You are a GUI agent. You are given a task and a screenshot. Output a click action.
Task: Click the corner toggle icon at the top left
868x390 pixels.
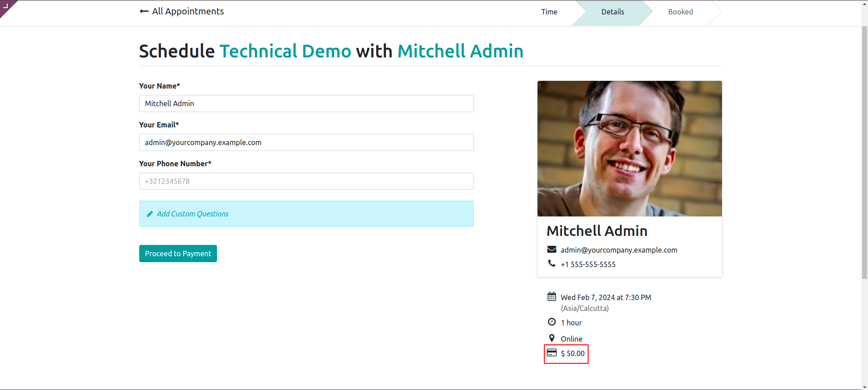click(x=6, y=5)
